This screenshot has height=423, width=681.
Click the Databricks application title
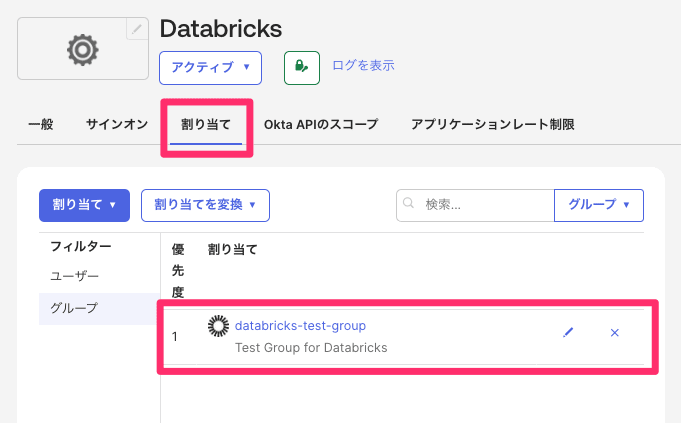coord(221,29)
